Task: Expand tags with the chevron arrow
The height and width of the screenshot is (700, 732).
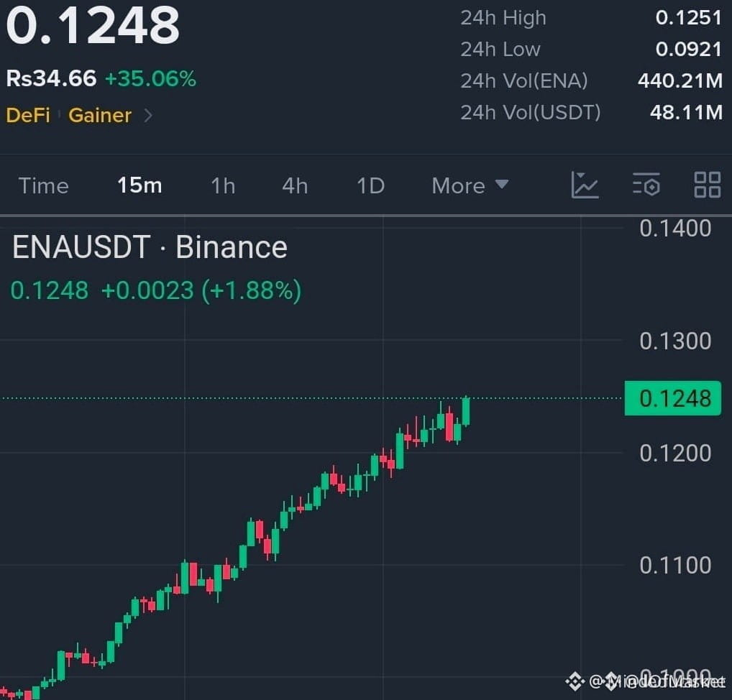Action: [x=148, y=115]
